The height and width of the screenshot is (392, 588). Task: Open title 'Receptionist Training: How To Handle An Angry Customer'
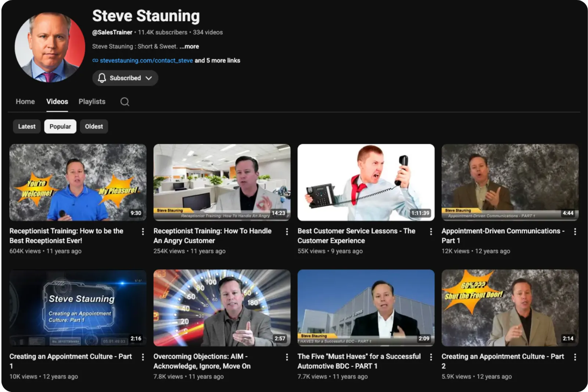212,236
